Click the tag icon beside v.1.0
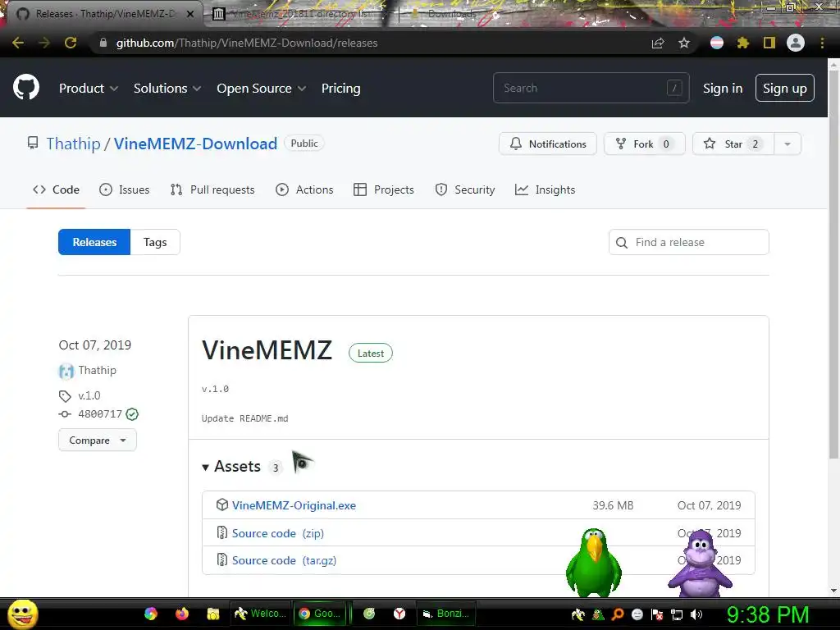This screenshot has height=630, width=840. pyautogui.click(x=65, y=396)
